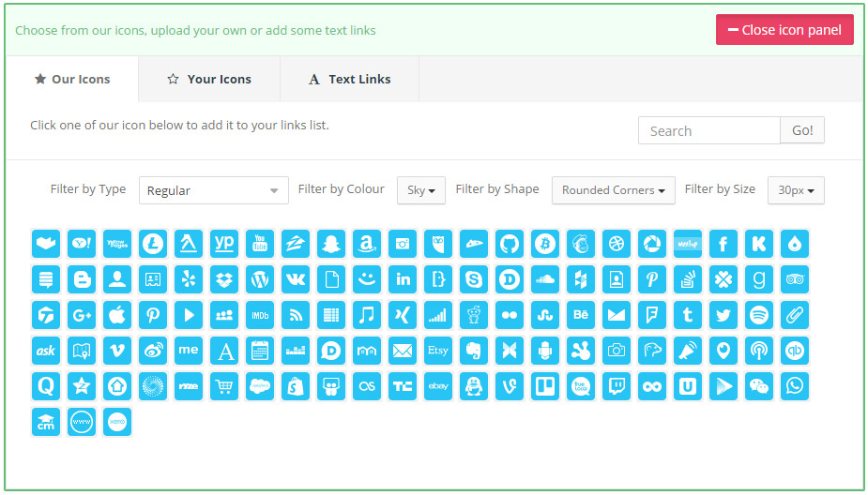Screen dimensions: 868x495
Task: Select the Snapchat ghost icon
Action: click(x=331, y=244)
